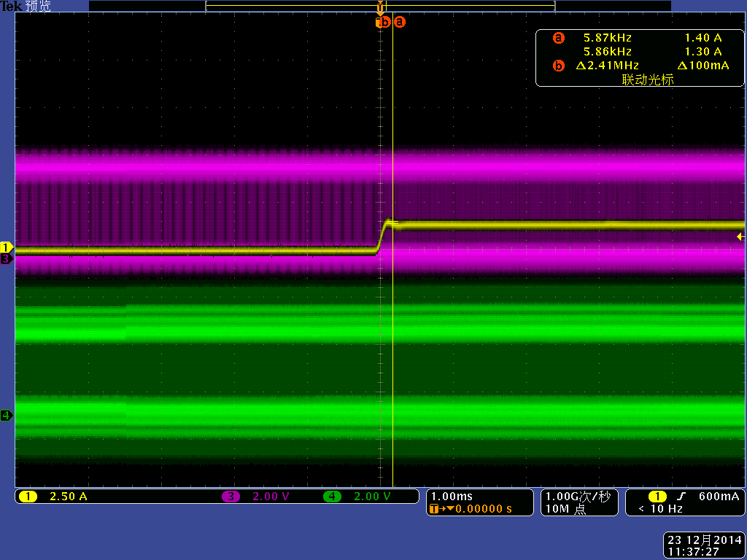Click the green 2.00 V scale value
747x560 pixels.
(x=372, y=497)
